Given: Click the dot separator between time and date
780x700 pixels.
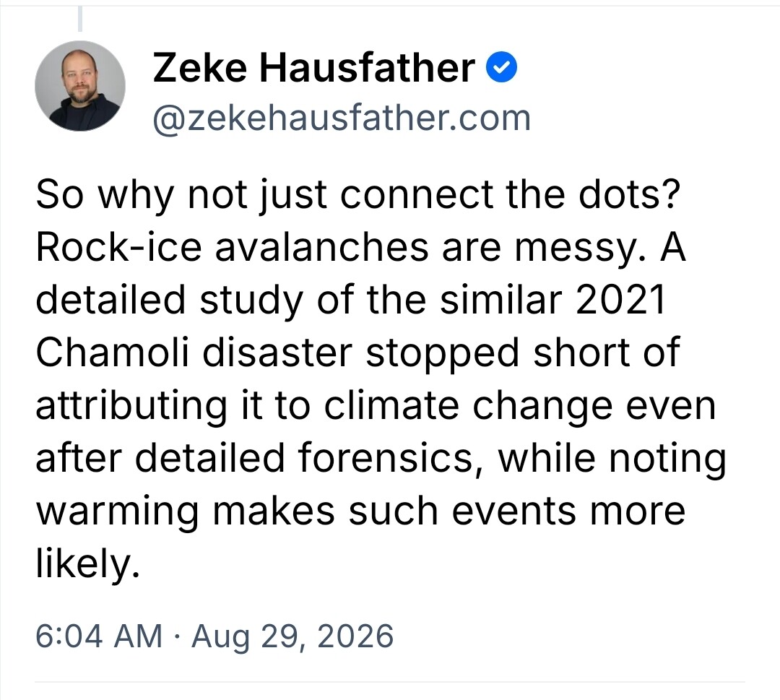Looking at the screenshot, I should (177, 636).
